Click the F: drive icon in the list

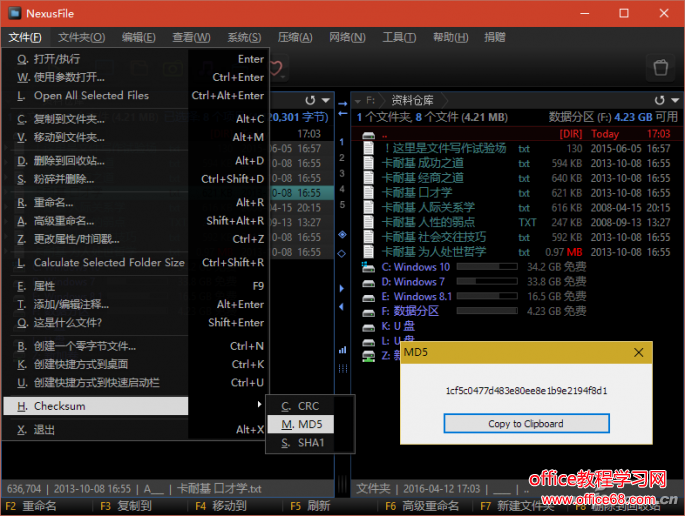coord(368,312)
